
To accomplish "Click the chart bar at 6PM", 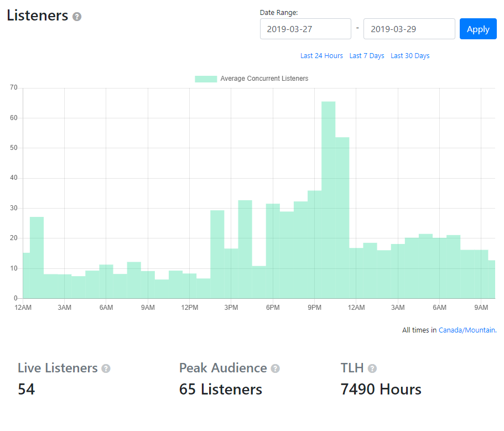I will coord(273,251).
